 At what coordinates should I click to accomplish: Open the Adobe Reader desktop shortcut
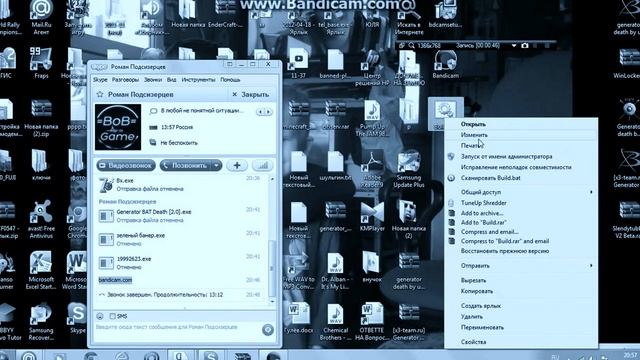coord(372,169)
